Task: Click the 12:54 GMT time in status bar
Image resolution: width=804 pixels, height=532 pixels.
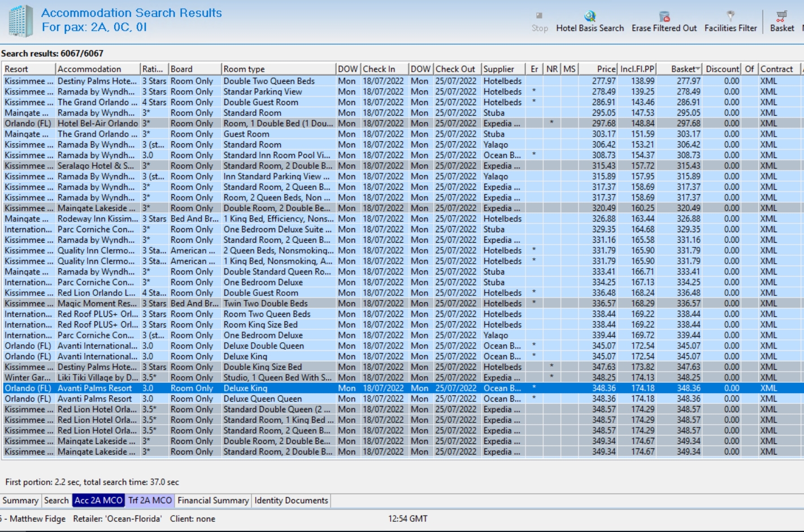Action: [x=408, y=518]
